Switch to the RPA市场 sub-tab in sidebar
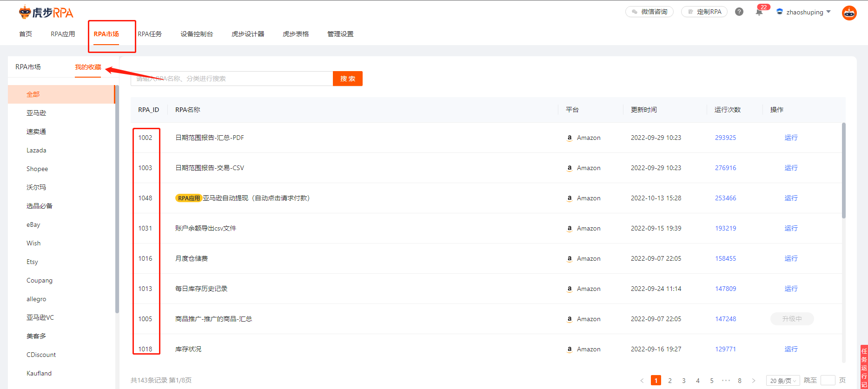This screenshot has width=868, height=389. [28, 67]
